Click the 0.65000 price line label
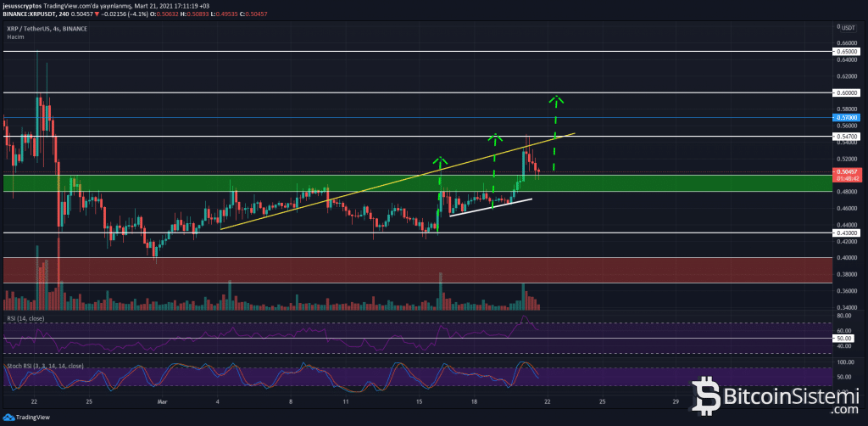The width and height of the screenshot is (868, 426). (846, 52)
